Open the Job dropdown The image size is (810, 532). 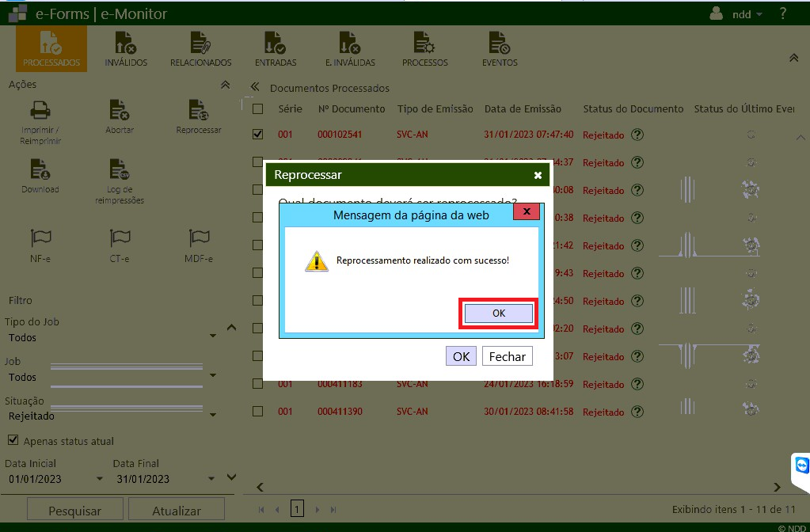(x=213, y=375)
